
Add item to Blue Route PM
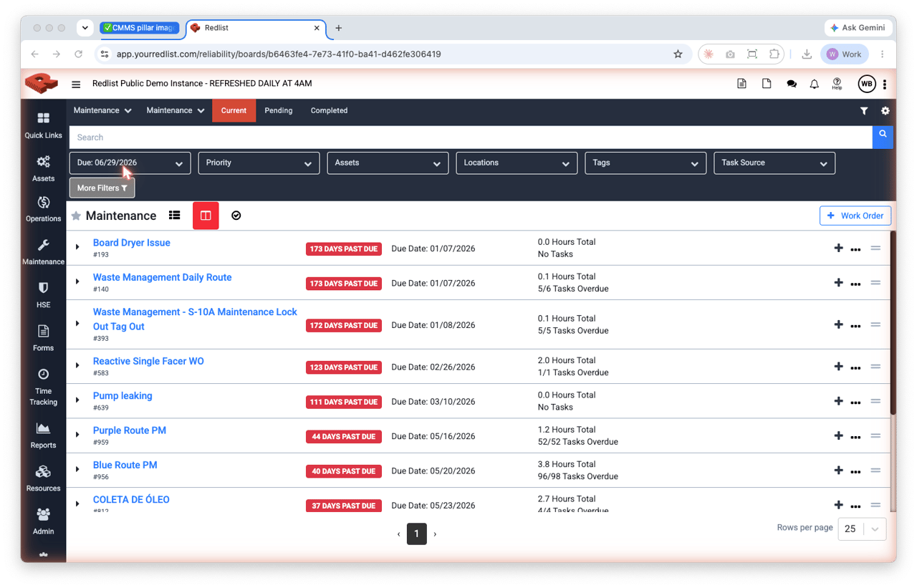(x=838, y=470)
